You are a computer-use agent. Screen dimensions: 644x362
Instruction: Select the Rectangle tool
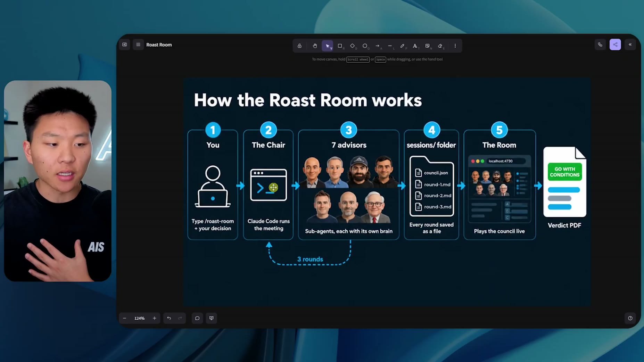point(340,46)
